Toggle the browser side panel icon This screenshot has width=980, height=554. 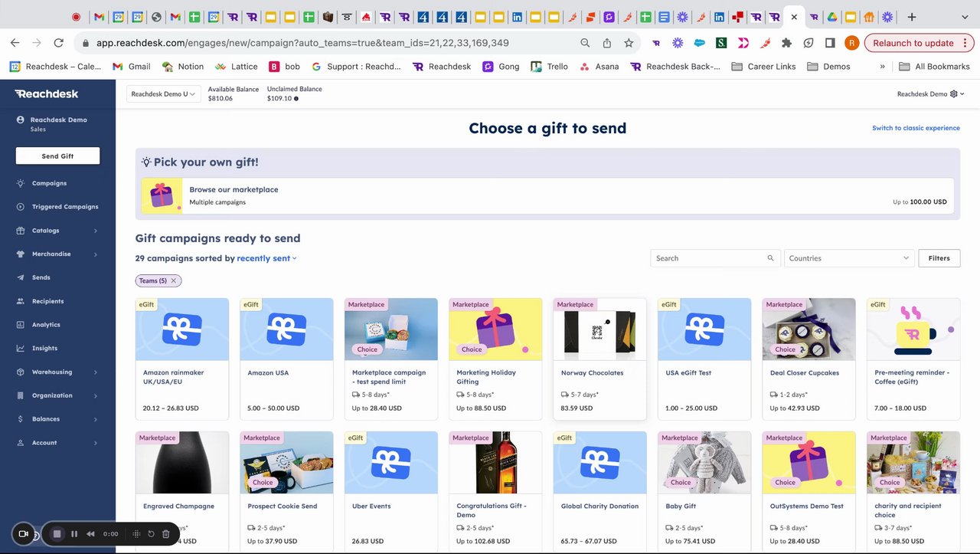pyautogui.click(x=830, y=43)
